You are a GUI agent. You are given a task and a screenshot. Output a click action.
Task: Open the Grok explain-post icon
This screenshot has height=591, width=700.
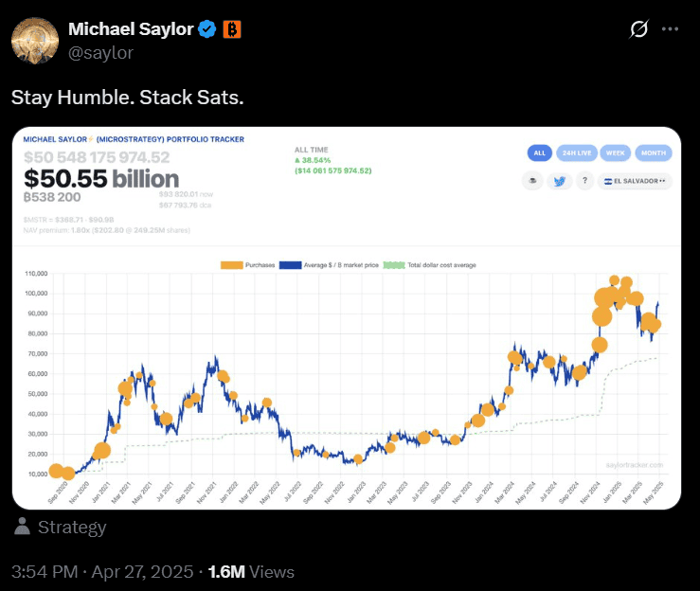point(638,29)
